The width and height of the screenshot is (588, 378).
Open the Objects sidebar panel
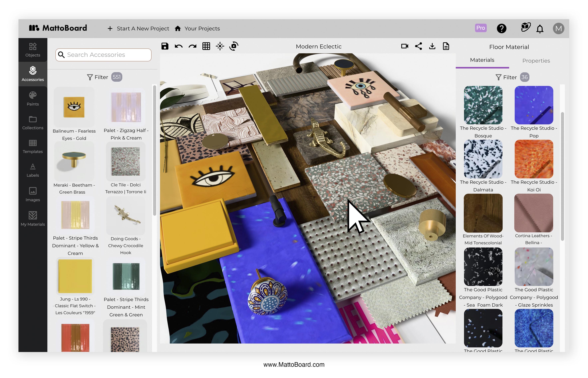point(33,50)
